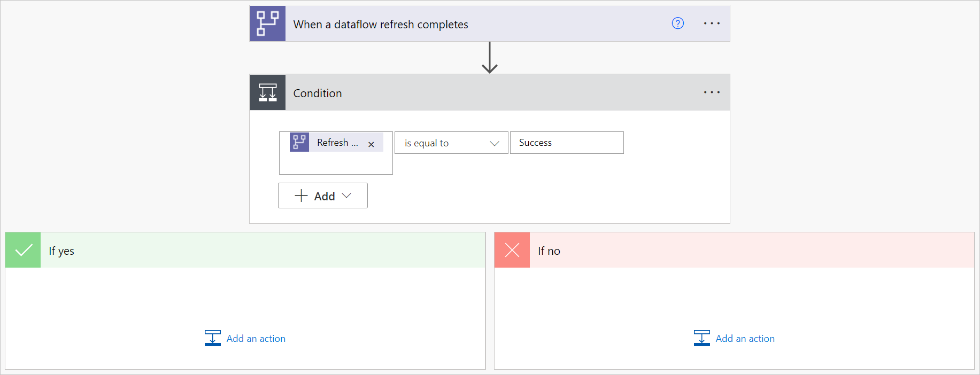Remove the Refresh dynamic content token
This screenshot has width=980, height=375.
click(x=371, y=144)
